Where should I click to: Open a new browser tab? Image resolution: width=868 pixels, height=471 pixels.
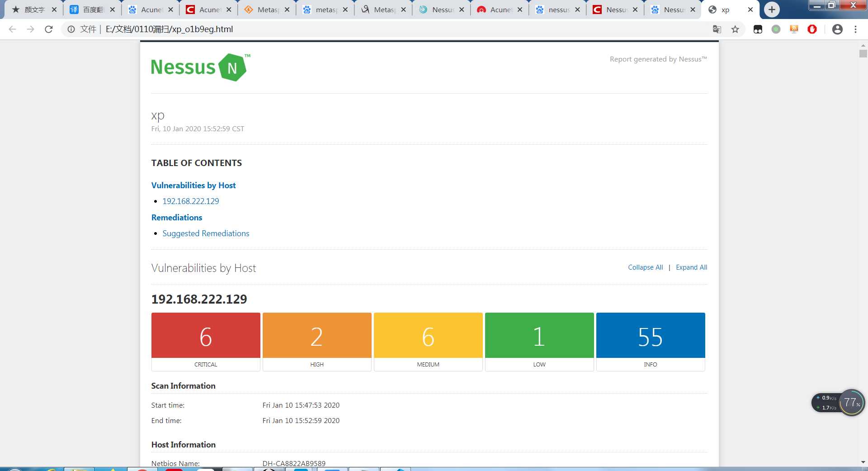click(x=772, y=10)
